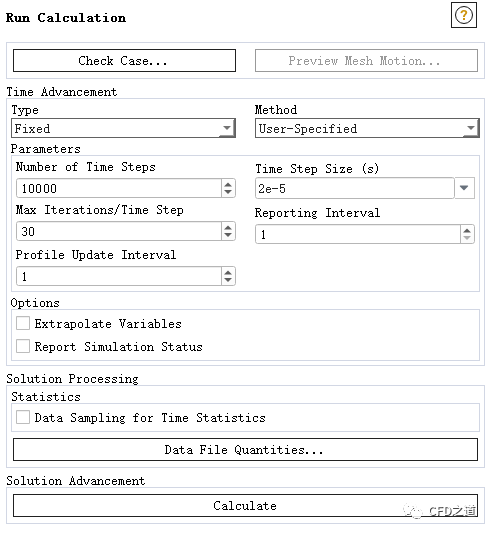The image size is (491, 533).
Task: Increase Profile Update Interval with up arrow
Action: [228, 272]
